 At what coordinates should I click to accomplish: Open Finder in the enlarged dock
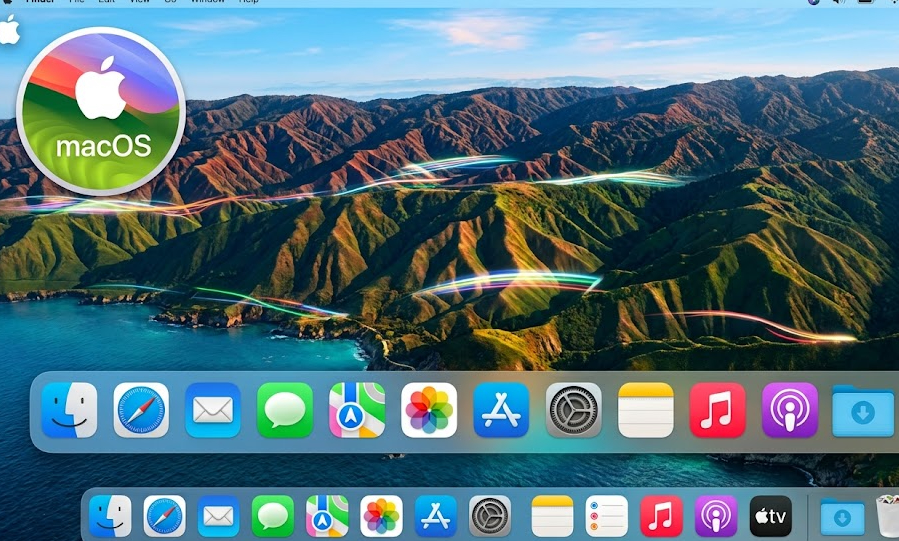(x=69, y=410)
